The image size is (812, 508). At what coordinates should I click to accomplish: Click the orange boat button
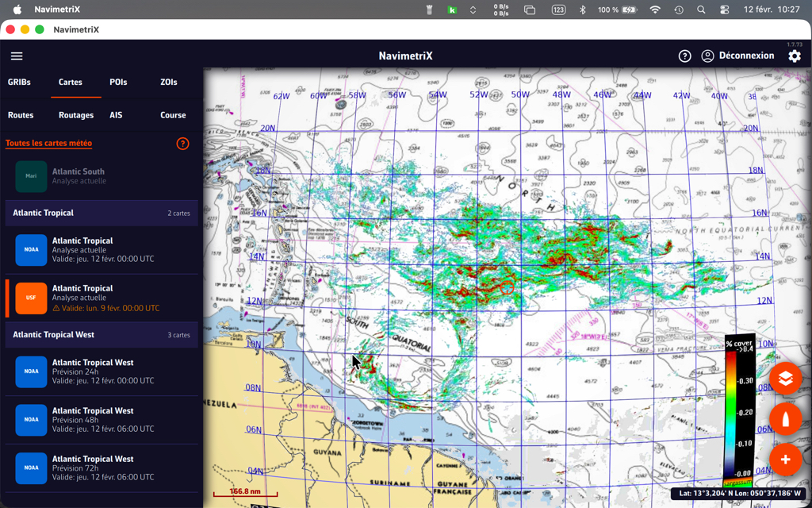click(785, 420)
